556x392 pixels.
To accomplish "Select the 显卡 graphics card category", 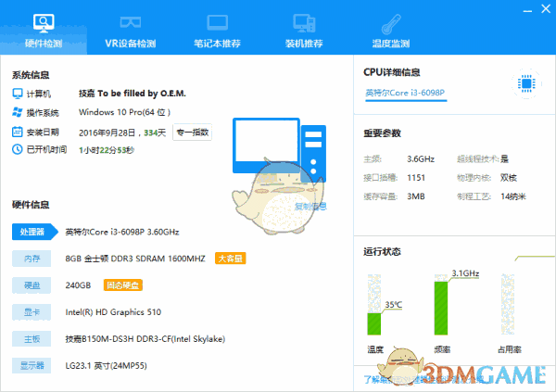I will click(x=32, y=312).
